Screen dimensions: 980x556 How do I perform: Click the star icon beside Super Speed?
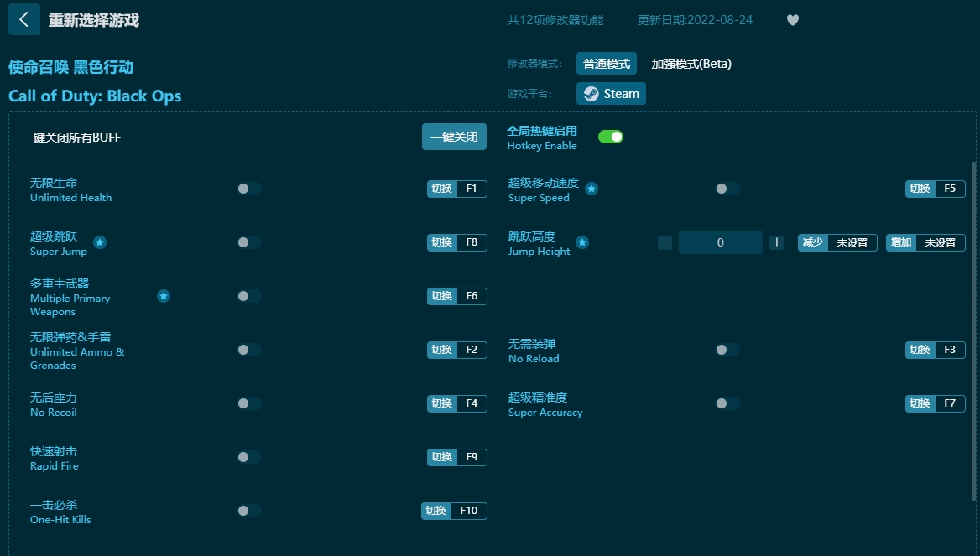tap(592, 189)
